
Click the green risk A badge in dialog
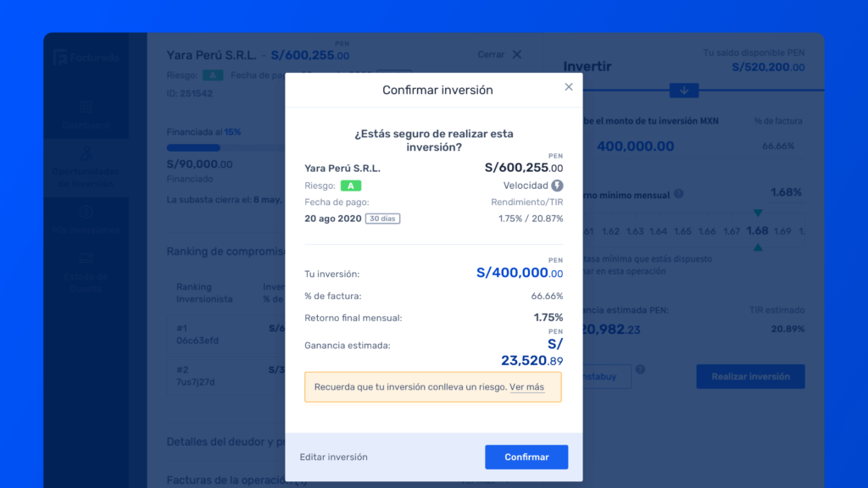[x=351, y=186]
